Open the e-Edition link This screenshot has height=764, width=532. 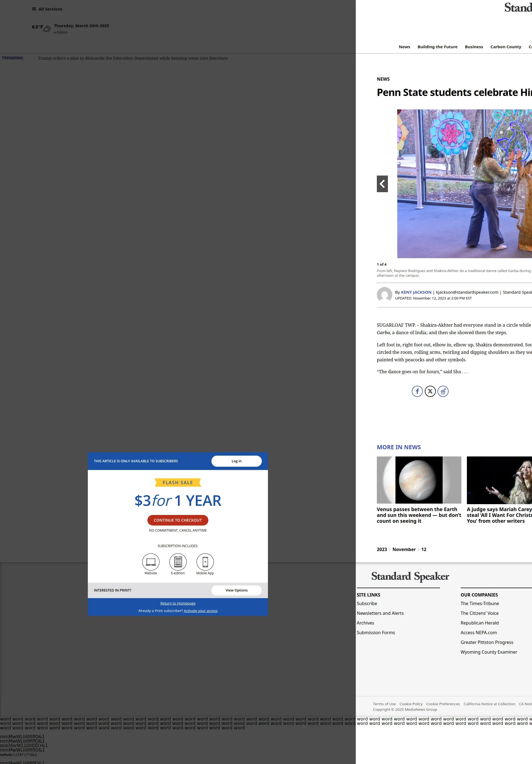tap(60, 32)
